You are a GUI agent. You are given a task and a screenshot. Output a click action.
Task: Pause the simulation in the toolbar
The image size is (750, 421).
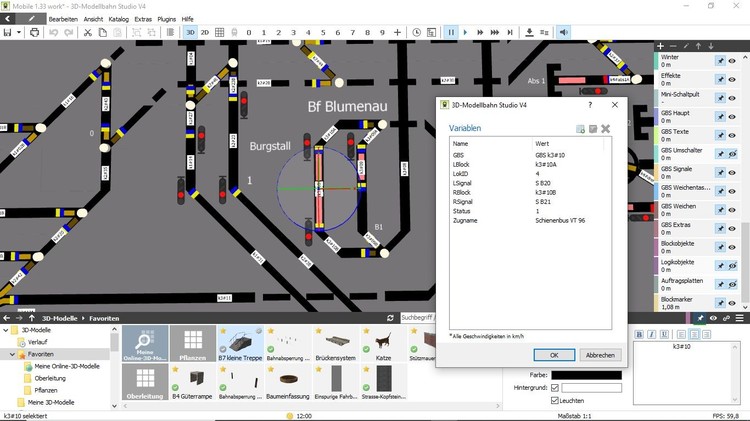(451, 32)
